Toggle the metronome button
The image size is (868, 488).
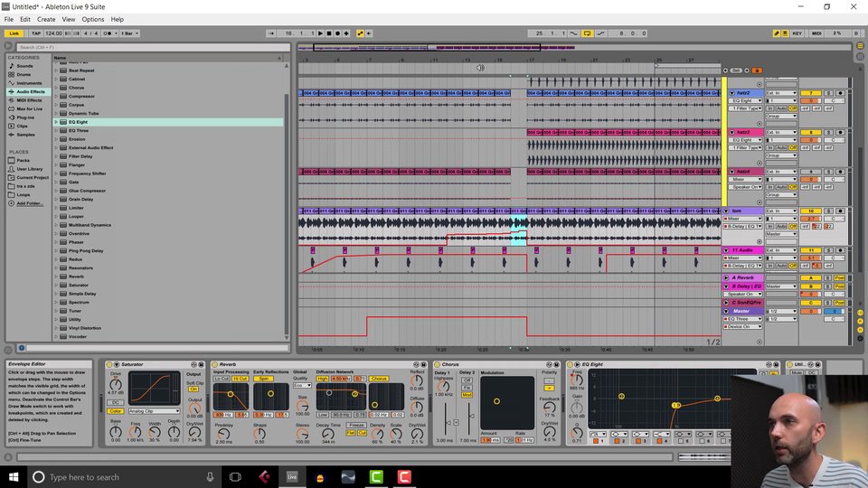click(109, 33)
